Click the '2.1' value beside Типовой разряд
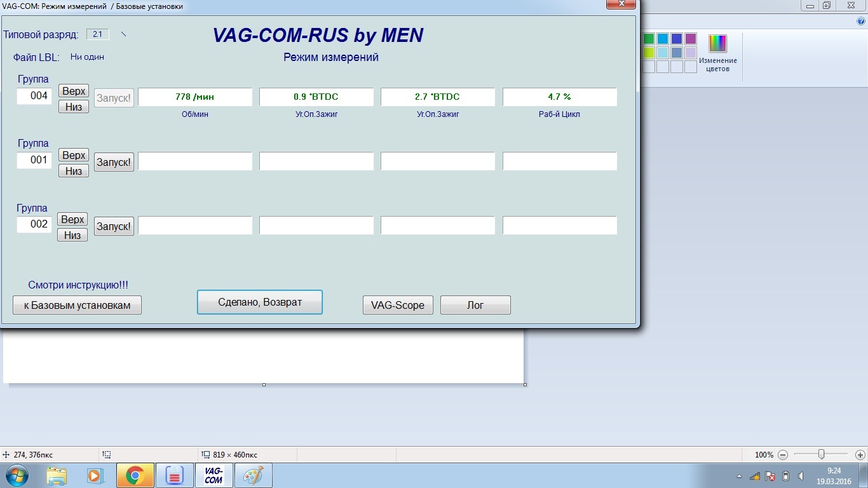Screen dimensions: 868x488 98,34
